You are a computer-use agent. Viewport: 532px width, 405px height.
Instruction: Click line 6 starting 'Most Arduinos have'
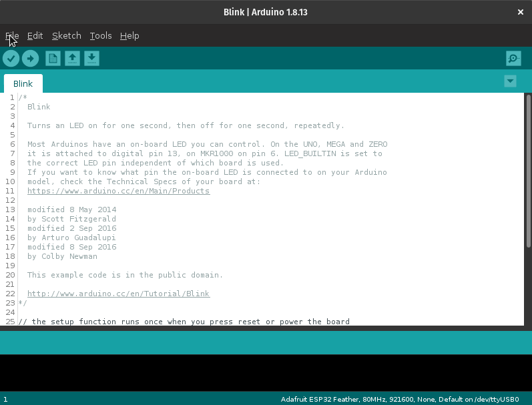[x=208, y=144]
